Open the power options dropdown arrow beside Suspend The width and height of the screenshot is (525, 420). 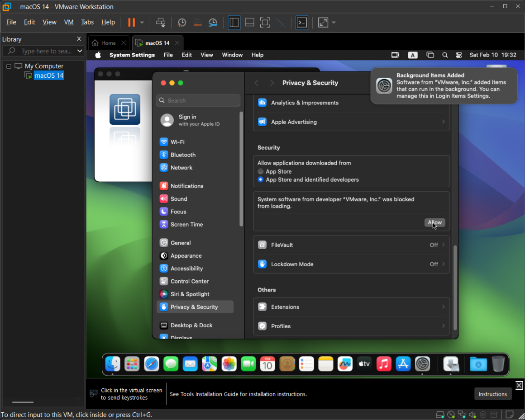(142, 23)
